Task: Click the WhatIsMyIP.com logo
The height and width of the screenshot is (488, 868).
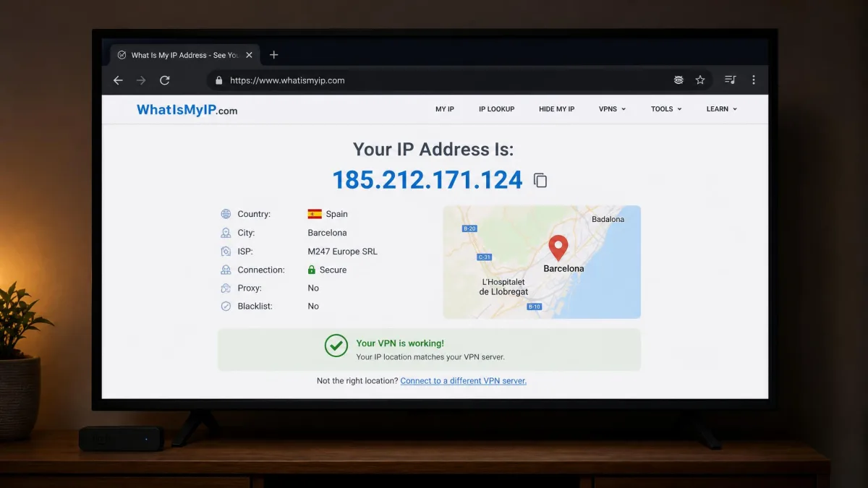Action: [x=187, y=110]
